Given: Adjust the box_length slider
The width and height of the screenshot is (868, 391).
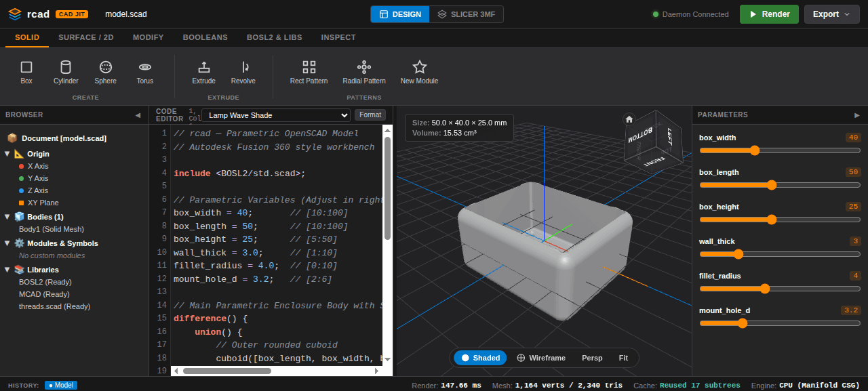Looking at the screenshot, I should 780,185.
